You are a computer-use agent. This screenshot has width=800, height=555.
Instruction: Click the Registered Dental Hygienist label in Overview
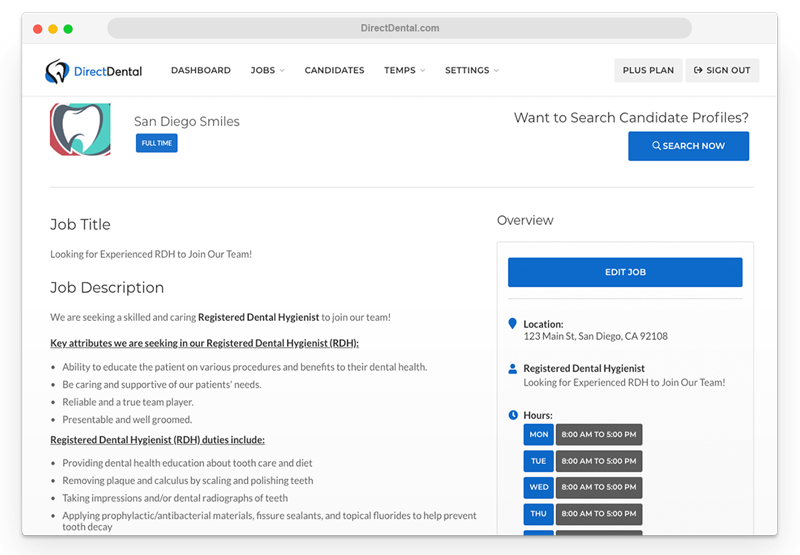pos(584,368)
